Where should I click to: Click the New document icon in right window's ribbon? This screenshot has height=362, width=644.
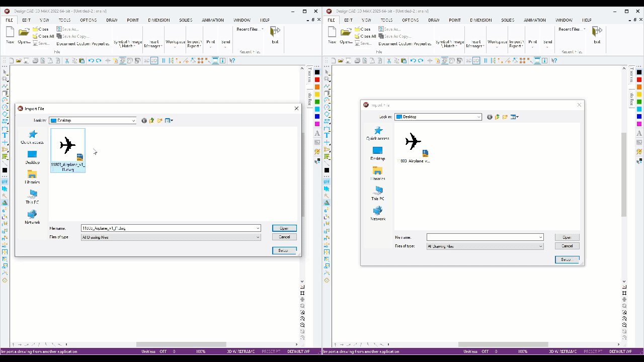tap(332, 35)
